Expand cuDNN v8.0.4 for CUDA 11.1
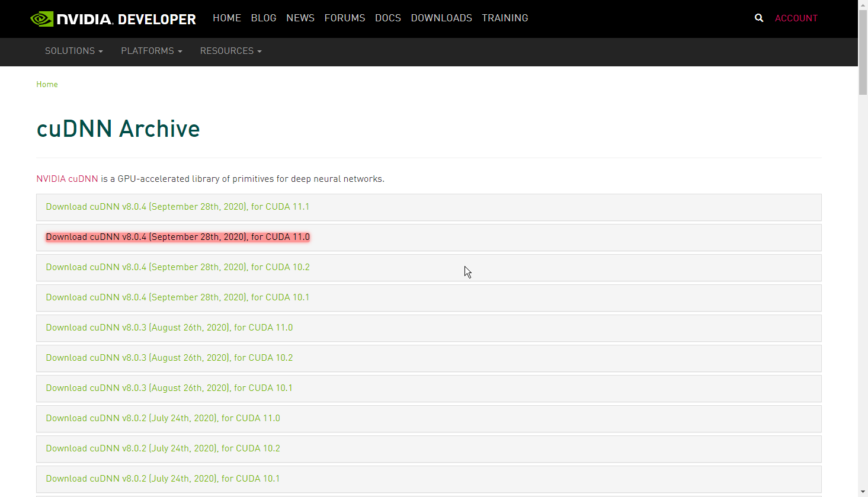868x497 pixels. pyautogui.click(x=178, y=207)
